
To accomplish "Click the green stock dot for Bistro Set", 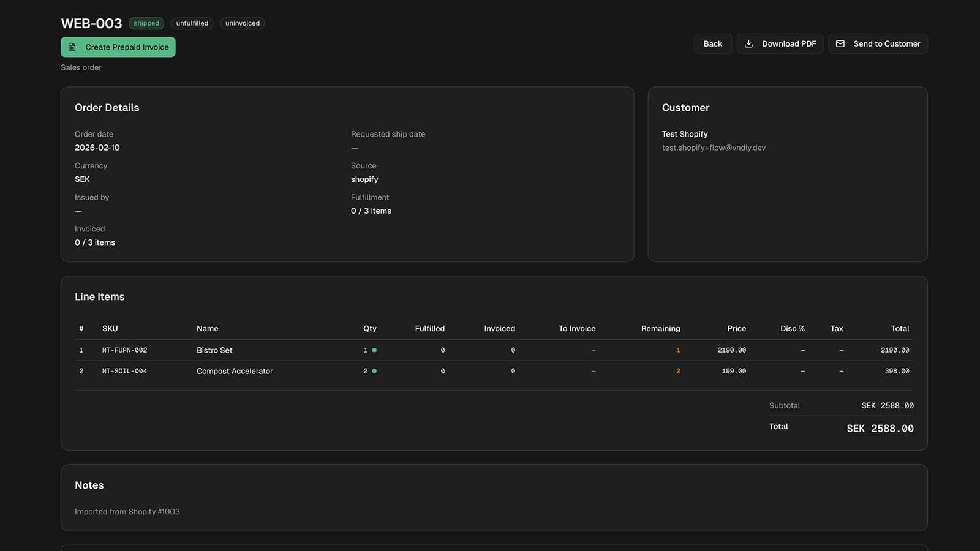I will (374, 350).
